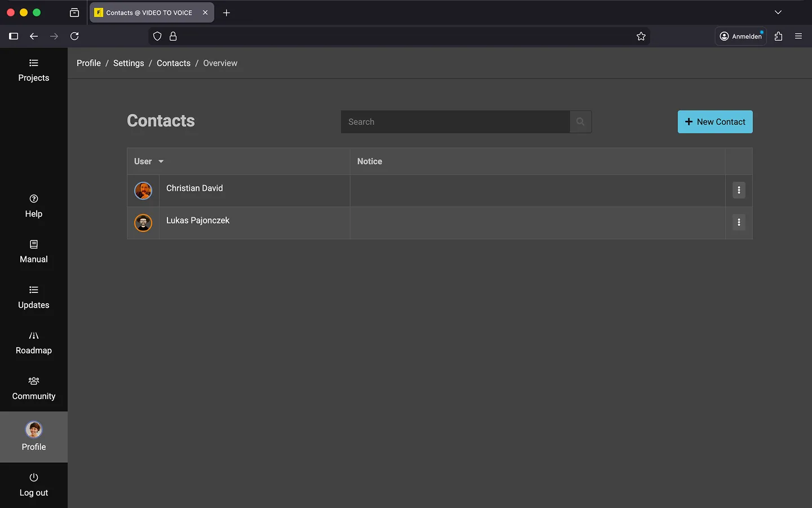Screen dimensions: 812x508
Task: Open the Manual page
Action: (33, 252)
